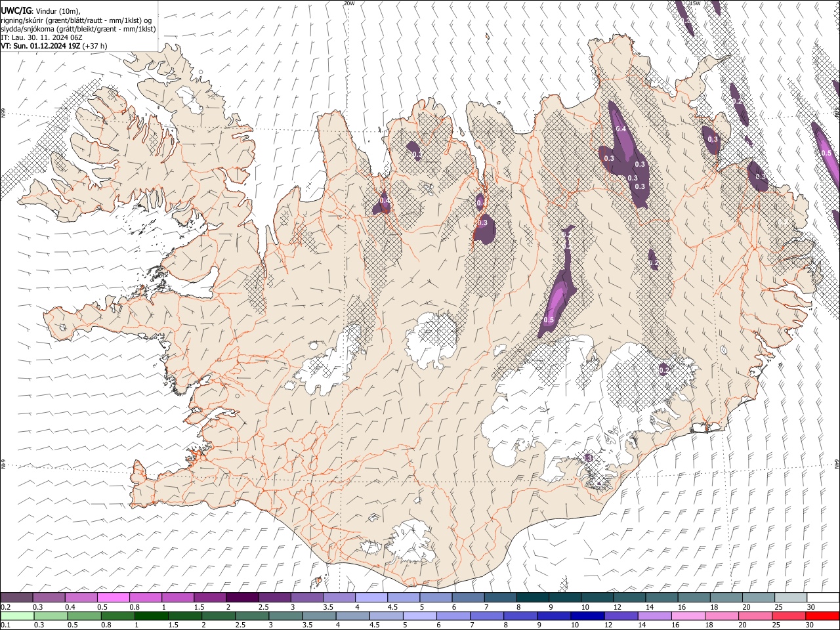The image size is (840, 630).
Task: Pick lower-scale light pink swatch beginning at 16
Action: 688,616
